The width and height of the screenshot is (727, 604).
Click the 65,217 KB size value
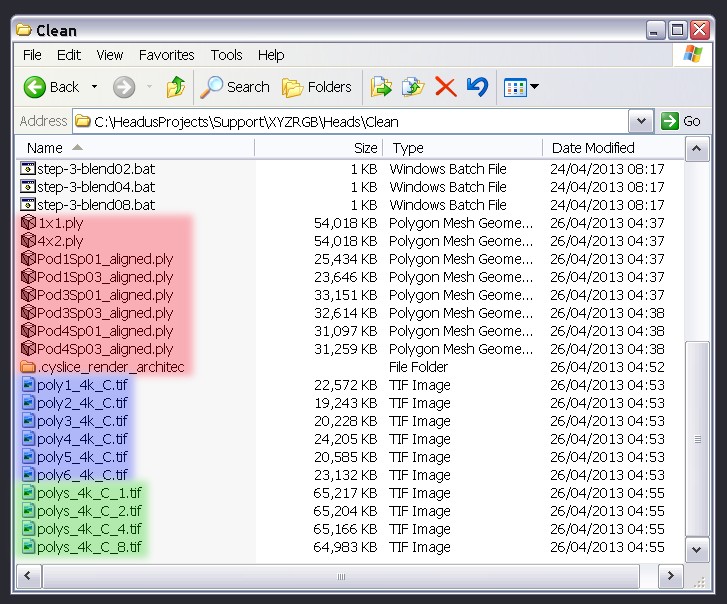[x=345, y=493]
